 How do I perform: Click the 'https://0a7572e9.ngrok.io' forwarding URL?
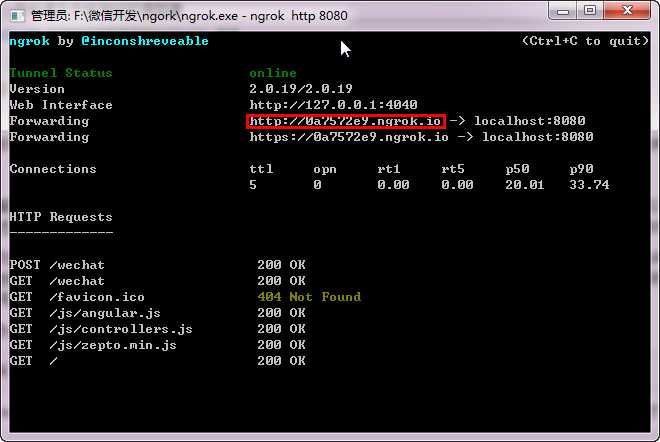click(x=349, y=137)
